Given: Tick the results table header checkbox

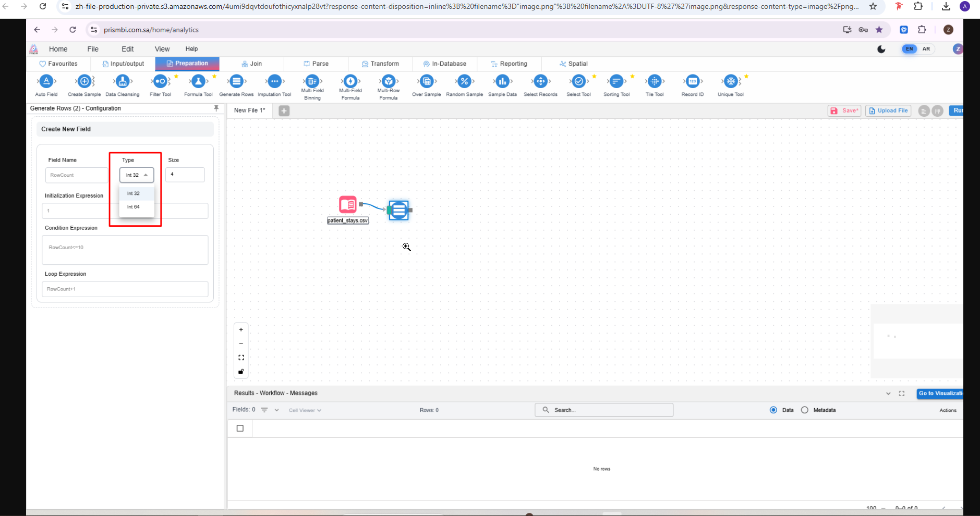Looking at the screenshot, I should 240,428.
